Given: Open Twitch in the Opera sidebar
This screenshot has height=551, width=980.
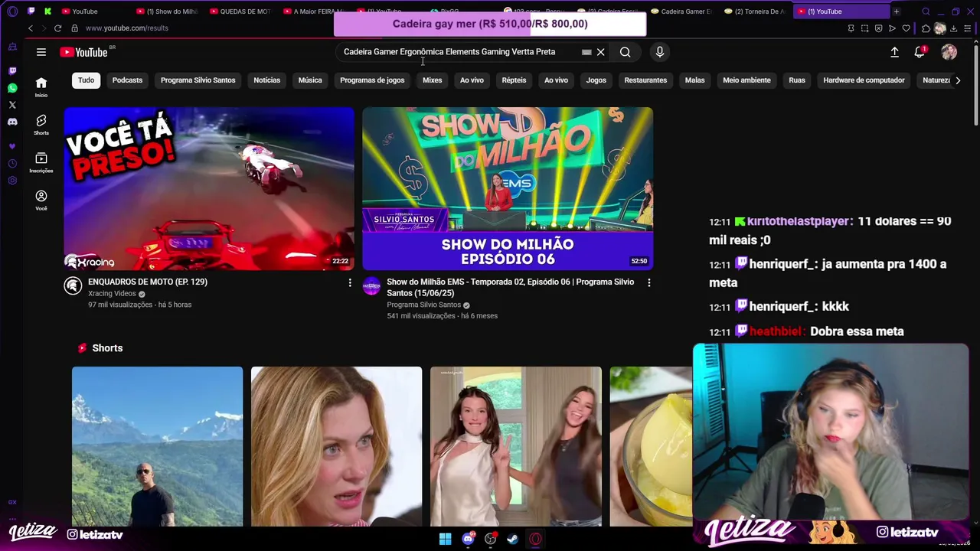Looking at the screenshot, I should click(x=12, y=70).
